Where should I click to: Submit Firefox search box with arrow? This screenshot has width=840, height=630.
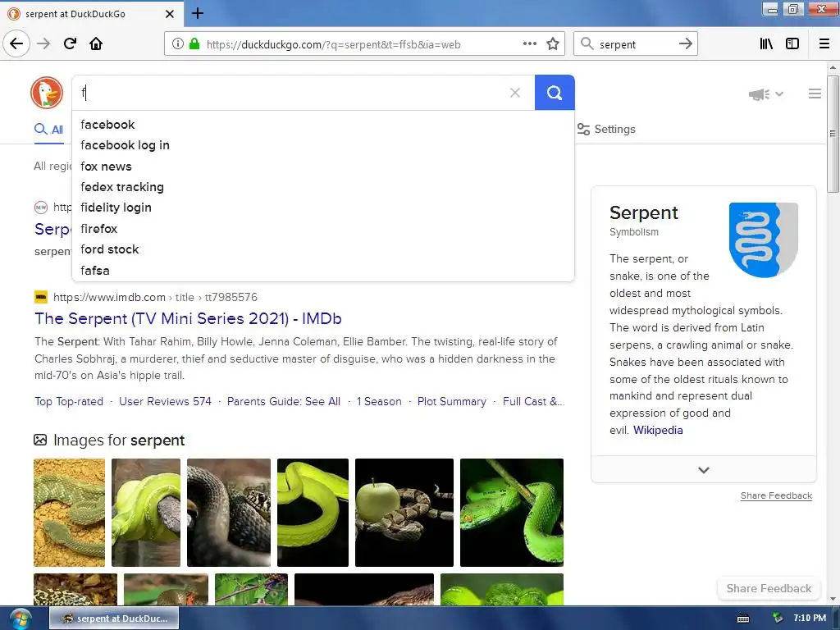(685, 44)
